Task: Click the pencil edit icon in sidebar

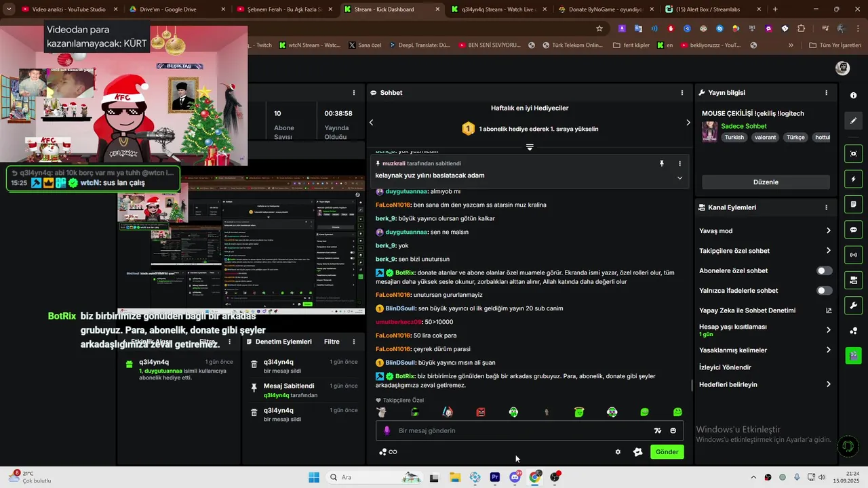Action: tap(854, 121)
